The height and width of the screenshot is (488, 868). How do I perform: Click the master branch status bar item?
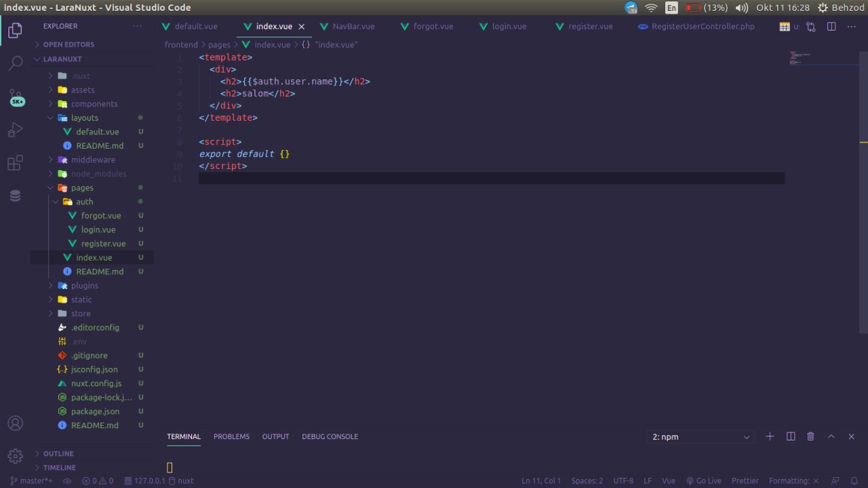[31, 481]
